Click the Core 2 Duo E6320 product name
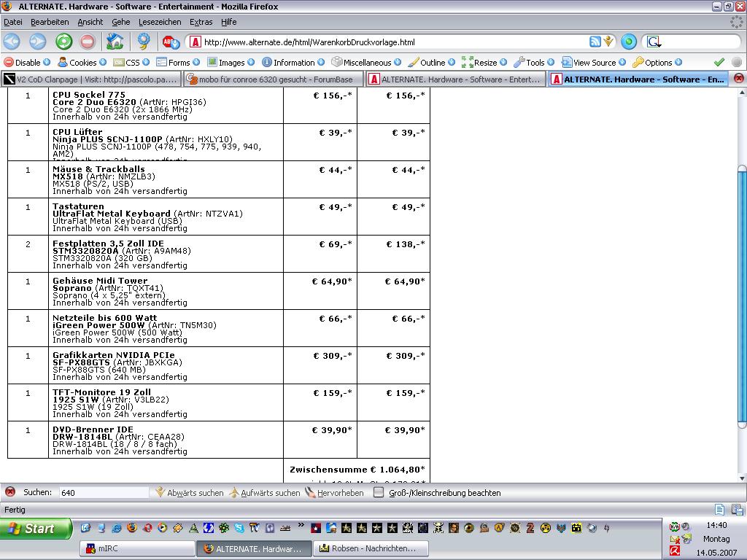 [94, 102]
